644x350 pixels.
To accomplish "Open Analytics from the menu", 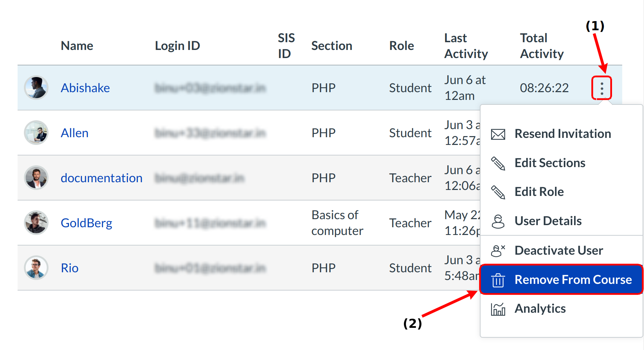I will click(x=540, y=308).
